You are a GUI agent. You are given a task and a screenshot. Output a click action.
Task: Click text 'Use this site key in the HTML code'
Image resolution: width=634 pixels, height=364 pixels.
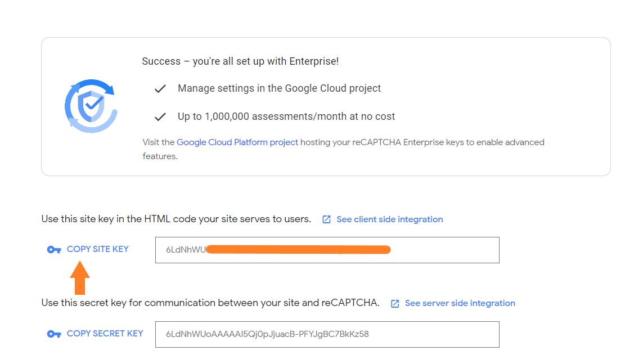106,219
